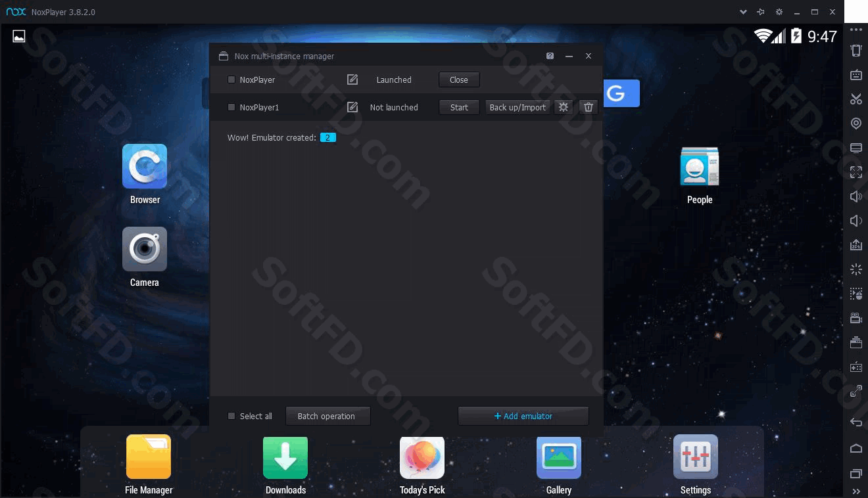Screen dimensions: 868x498
Task: Open keyboard control from the sidebar
Action: click(856, 75)
